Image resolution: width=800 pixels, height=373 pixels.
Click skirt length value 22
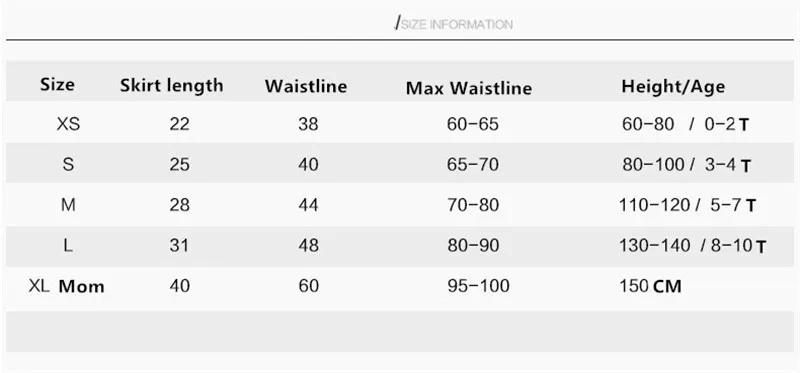coord(180,123)
